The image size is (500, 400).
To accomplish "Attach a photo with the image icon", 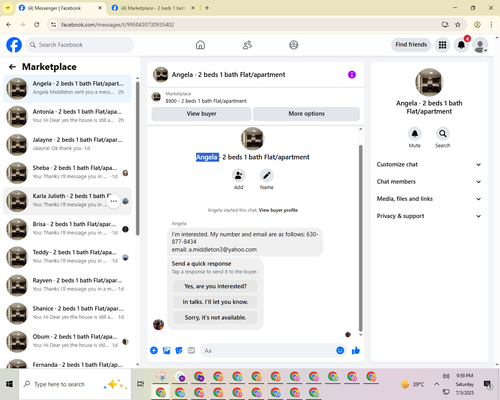I will coord(167,350).
